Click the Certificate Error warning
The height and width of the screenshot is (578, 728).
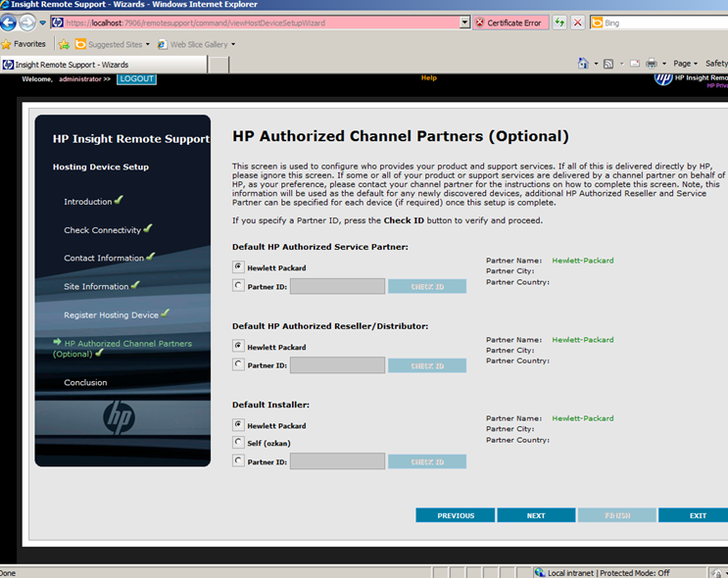tap(510, 23)
